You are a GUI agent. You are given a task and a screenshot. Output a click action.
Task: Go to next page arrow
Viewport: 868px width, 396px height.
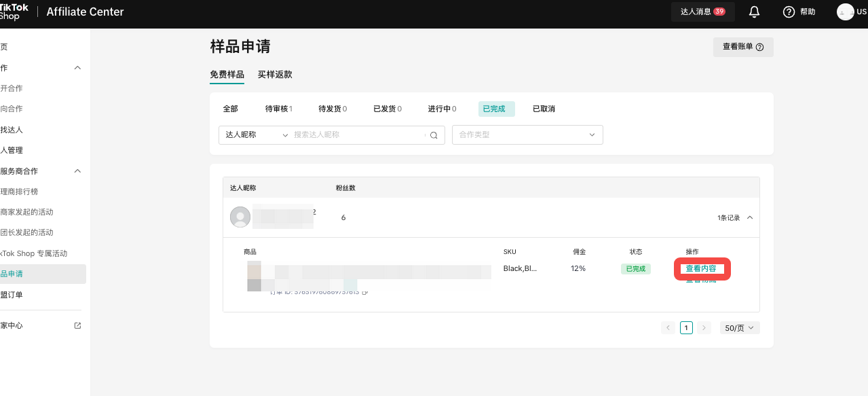[x=704, y=328]
